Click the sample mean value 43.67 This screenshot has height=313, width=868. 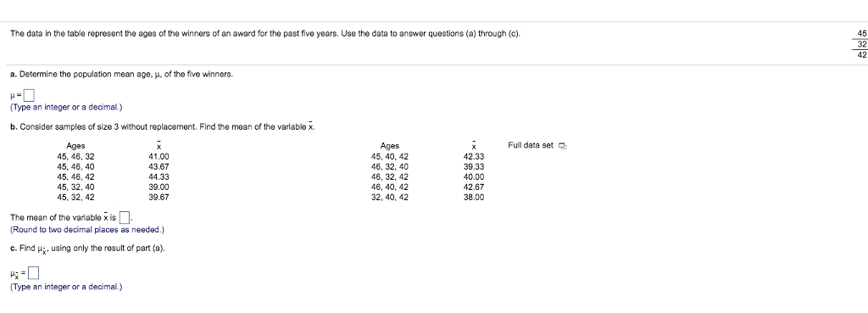[x=159, y=166]
